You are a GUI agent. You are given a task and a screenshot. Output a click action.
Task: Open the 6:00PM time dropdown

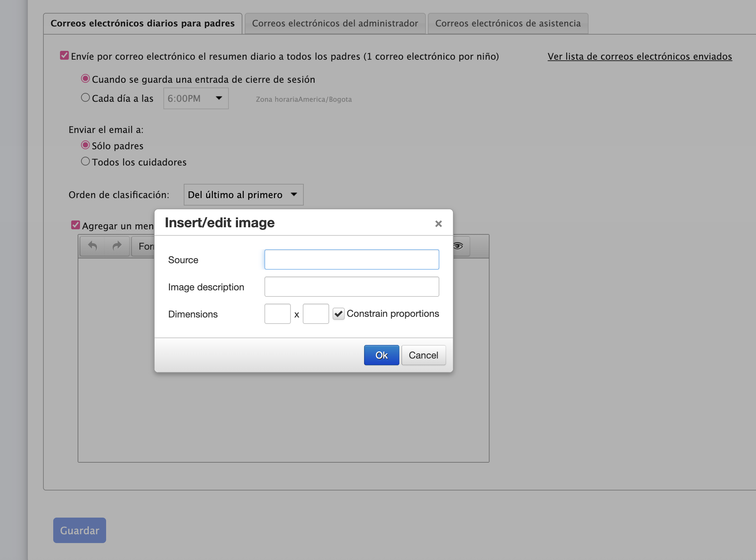click(x=196, y=98)
